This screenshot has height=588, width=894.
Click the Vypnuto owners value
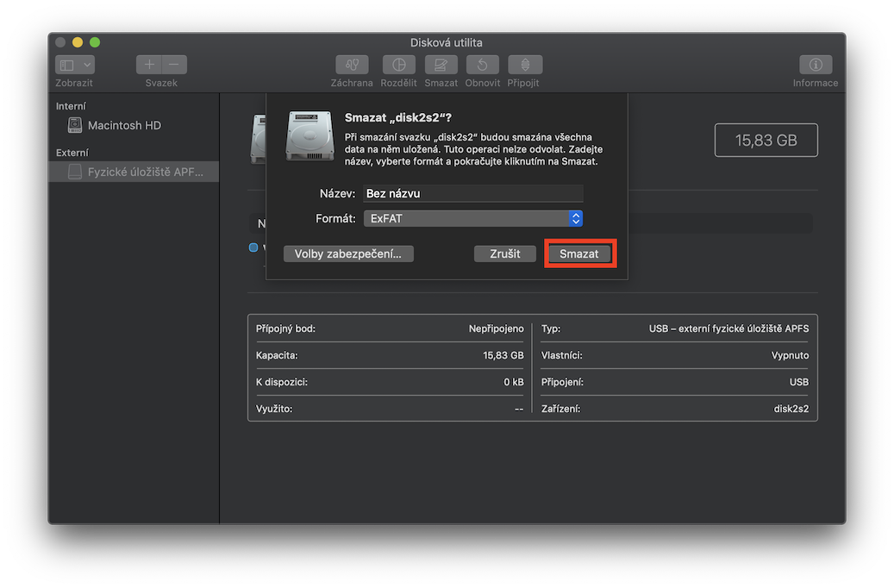pos(790,355)
